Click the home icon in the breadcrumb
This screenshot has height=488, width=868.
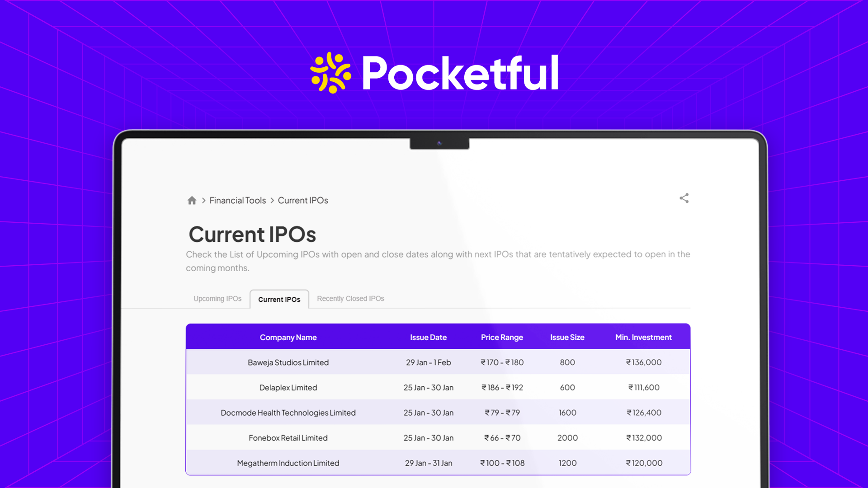(x=192, y=200)
